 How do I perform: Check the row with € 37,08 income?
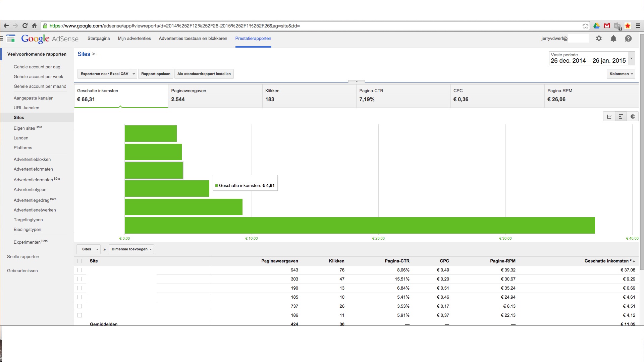pyautogui.click(x=79, y=270)
